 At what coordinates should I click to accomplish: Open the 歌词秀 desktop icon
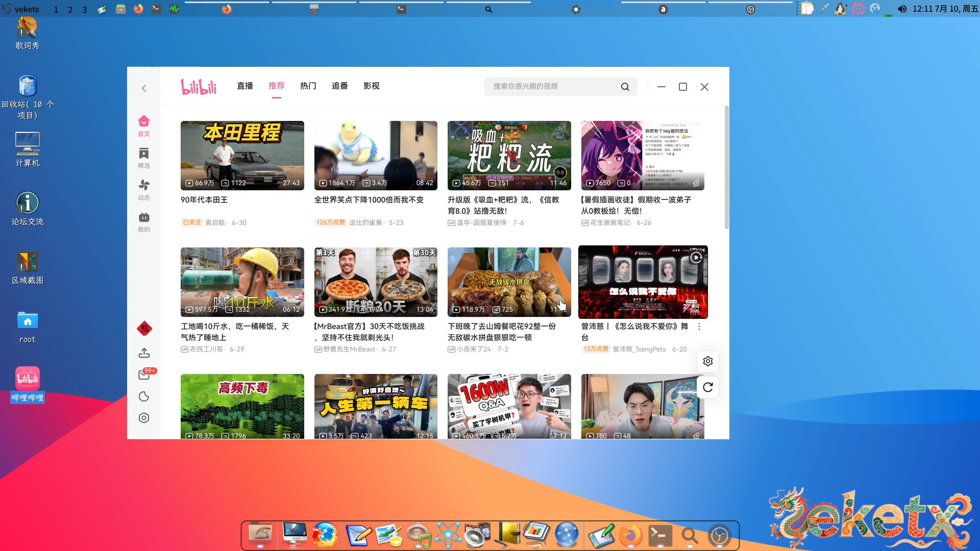click(x=28, y=33)
